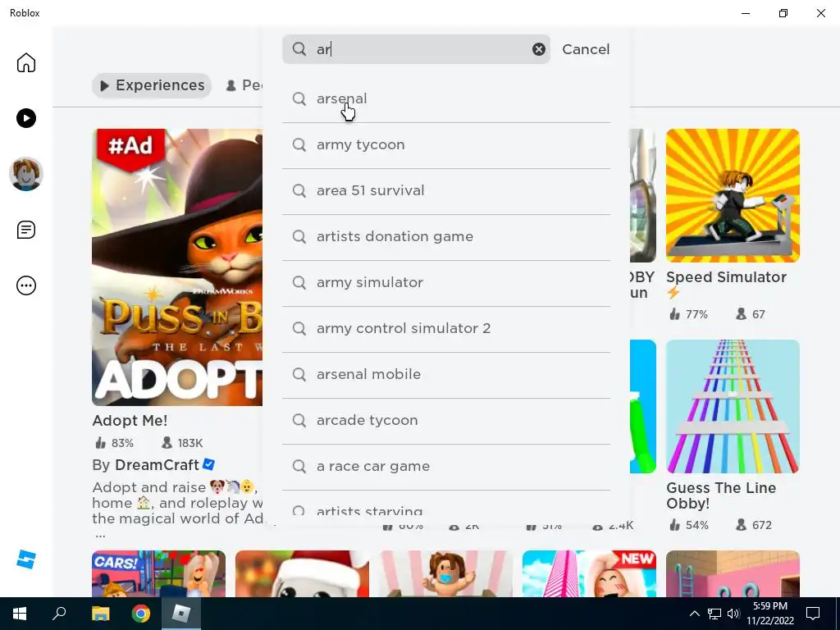Select the 'army control simulator 2' suggestion
This screenshot has width=840, height=630.
click(445, 329)
